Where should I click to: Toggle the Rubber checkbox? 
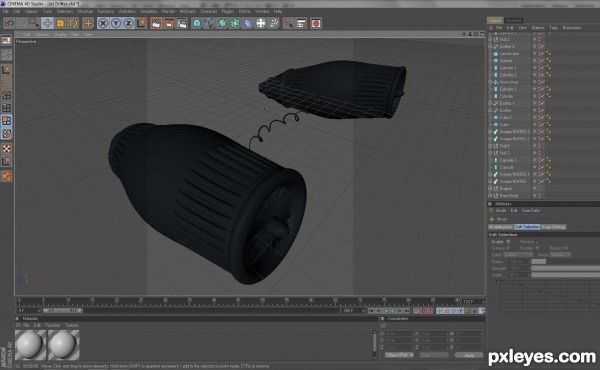coord(537,248)
